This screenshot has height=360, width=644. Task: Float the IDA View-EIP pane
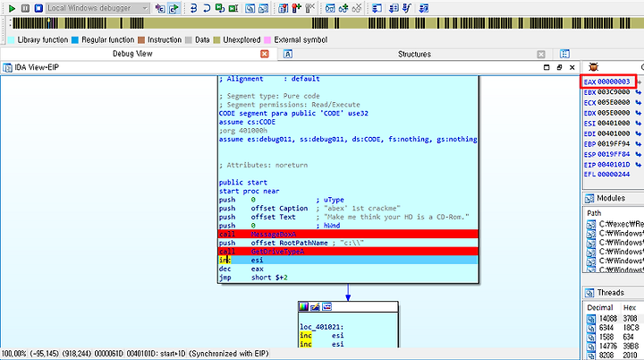559,67
